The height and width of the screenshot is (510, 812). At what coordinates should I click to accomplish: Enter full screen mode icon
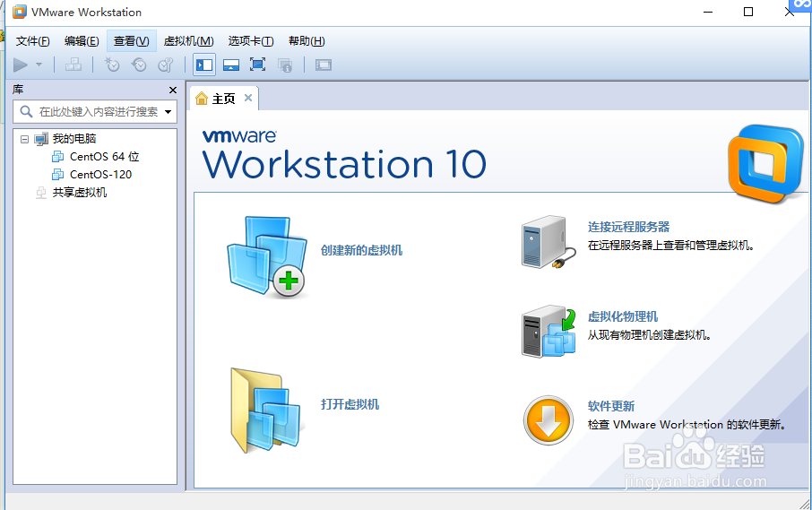pos(257,65)
